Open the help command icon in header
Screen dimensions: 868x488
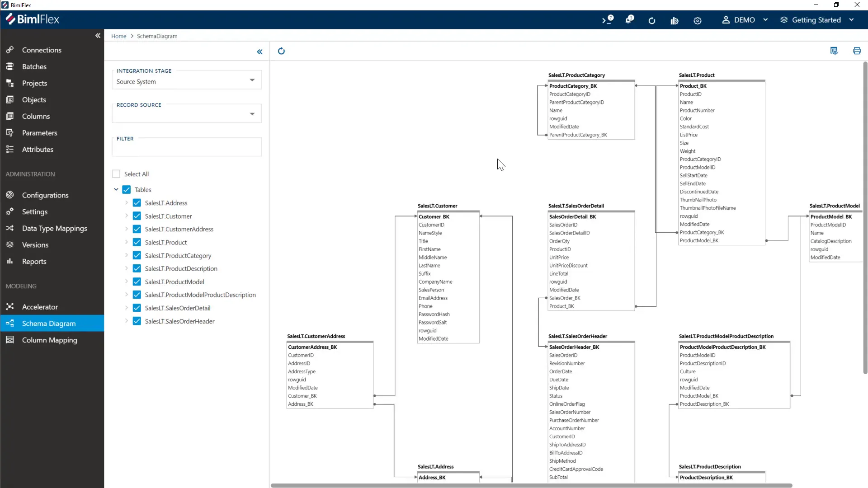point(608,20)
